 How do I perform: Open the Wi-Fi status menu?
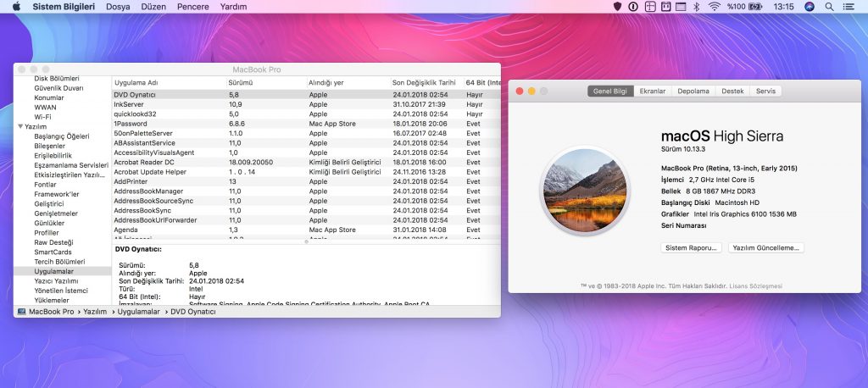click(714, 7)
